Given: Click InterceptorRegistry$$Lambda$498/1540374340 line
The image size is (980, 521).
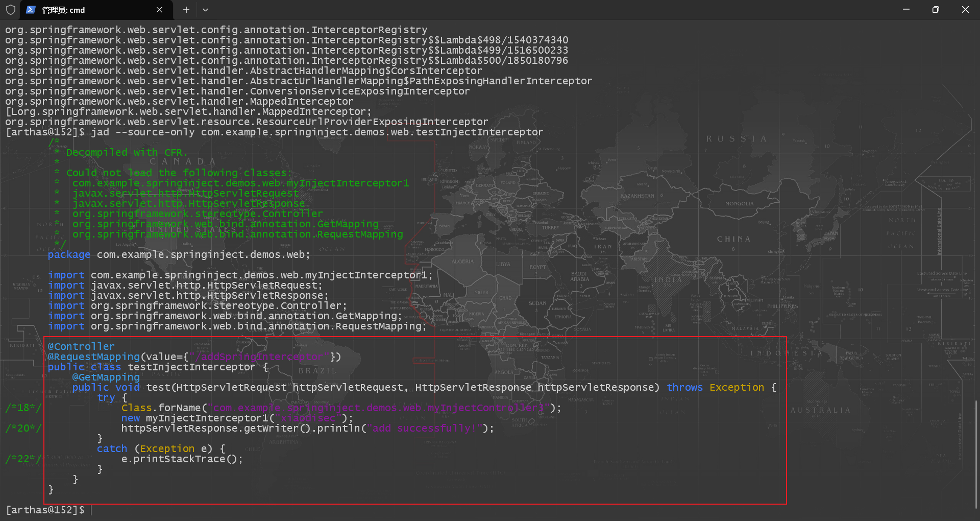Looking at the screenshot, I should 287,40.
